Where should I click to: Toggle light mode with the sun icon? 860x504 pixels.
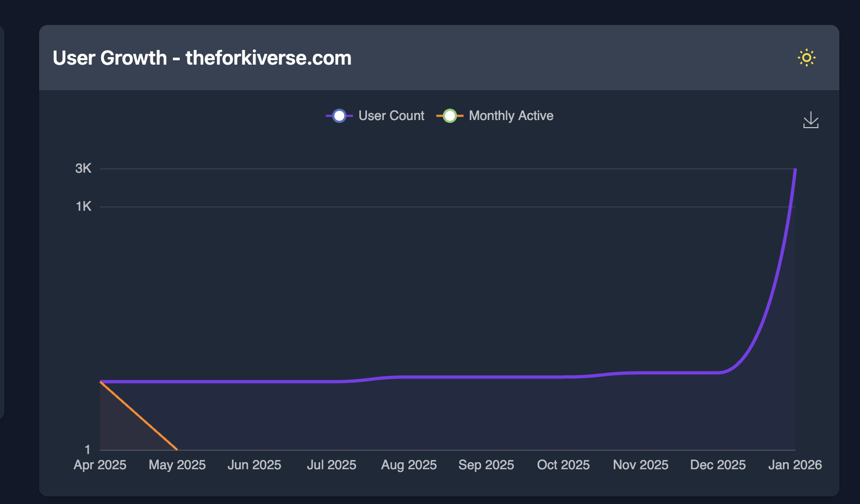806,58
